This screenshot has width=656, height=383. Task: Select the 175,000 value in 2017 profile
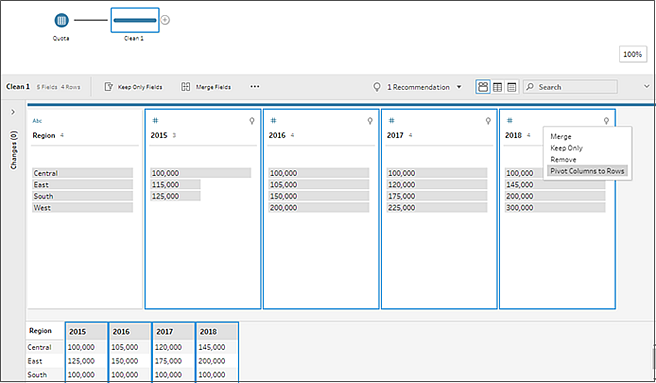[x=437, y=196]
